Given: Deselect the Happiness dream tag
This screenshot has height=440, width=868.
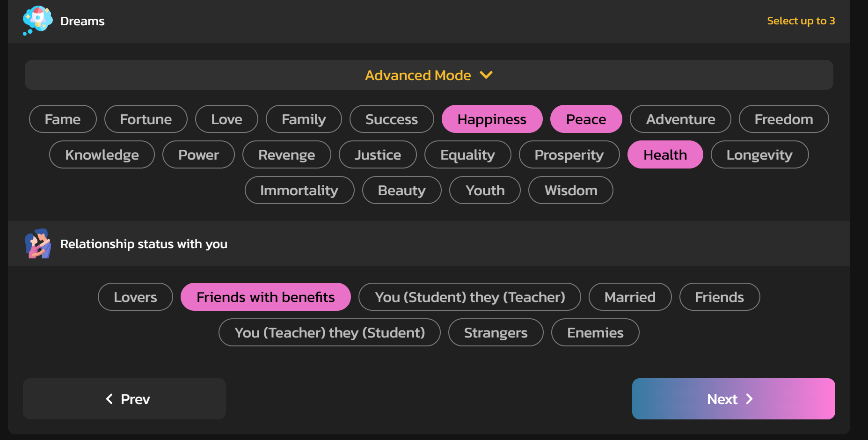Looking at the screenshot, I should point(492,119).
